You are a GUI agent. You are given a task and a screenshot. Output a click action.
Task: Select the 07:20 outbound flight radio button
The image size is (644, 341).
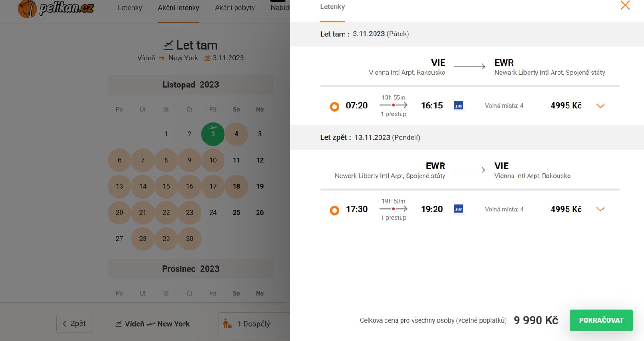point(334,107)
